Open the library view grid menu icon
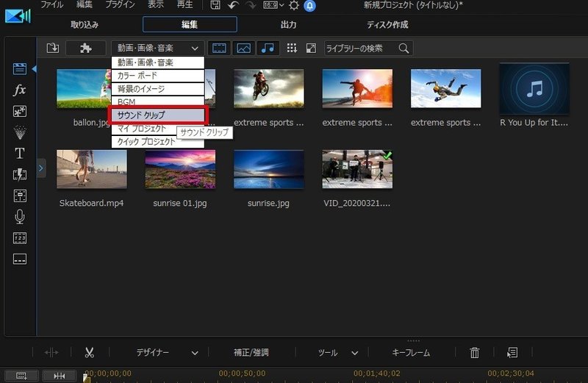Screen dimensions: 588x383 coord(292,48)
